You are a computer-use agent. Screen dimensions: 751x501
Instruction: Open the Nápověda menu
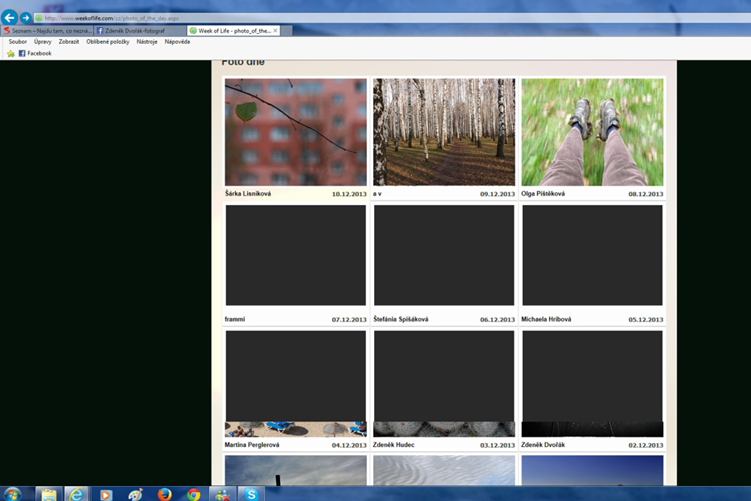pos(177,42)
